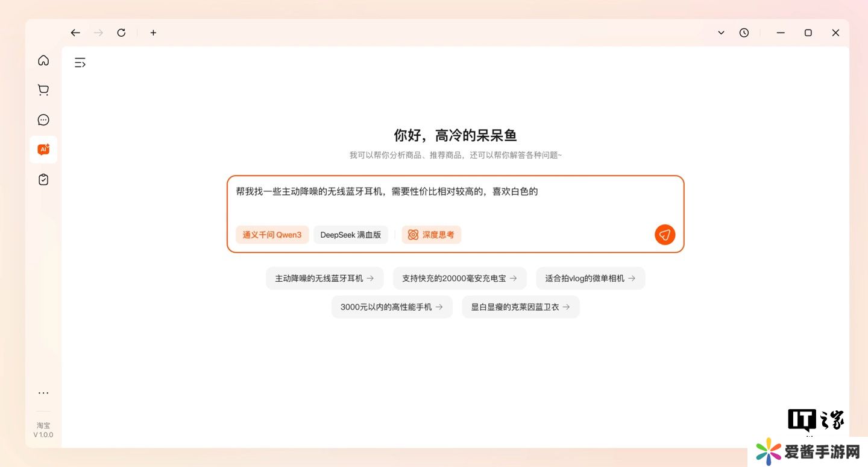868x467 pixels.
Task: Select the 通义千问 Qwen3 model
Action: (272, 235)
